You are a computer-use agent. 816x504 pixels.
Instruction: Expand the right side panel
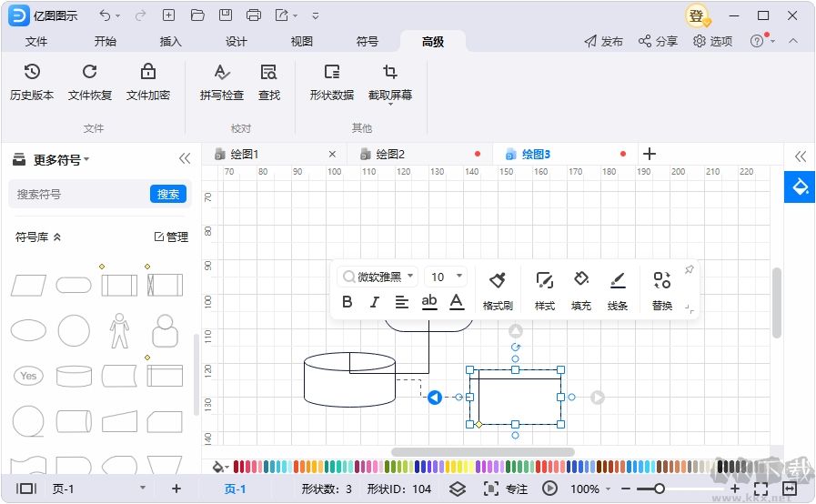801,156
